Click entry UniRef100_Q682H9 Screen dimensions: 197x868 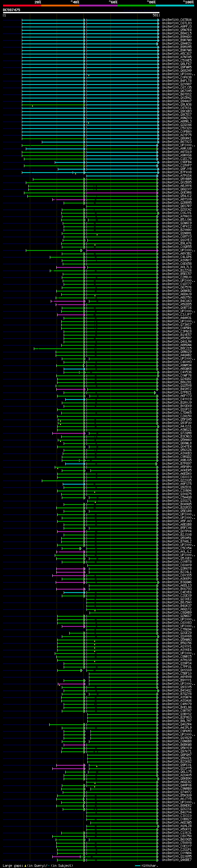click(176, 71)
